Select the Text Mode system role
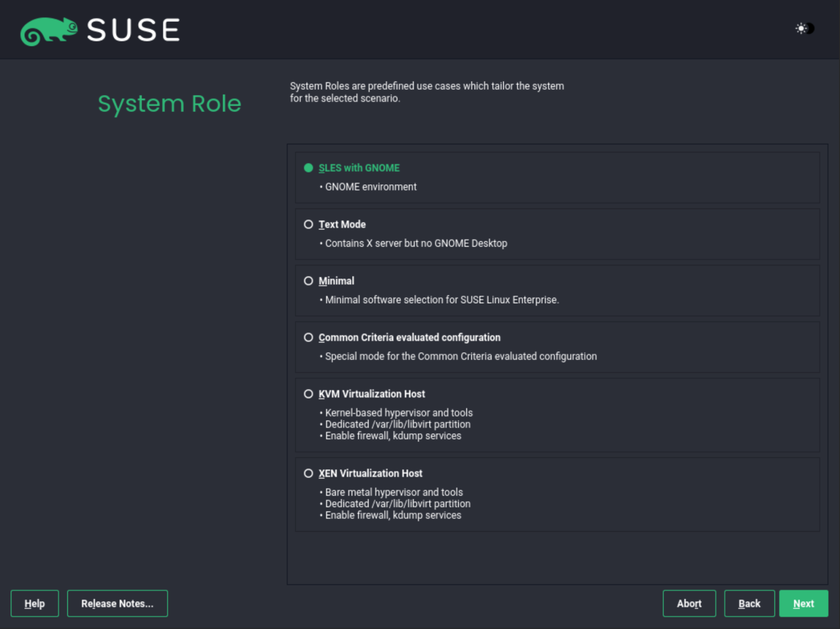This screenshot has width=840, height=629. pos(308,224)
